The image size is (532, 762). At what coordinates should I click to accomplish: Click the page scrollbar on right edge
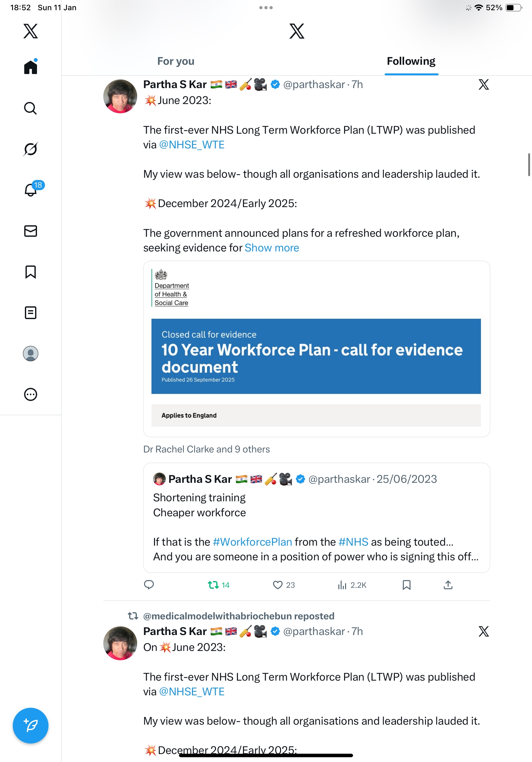[529, 165]
